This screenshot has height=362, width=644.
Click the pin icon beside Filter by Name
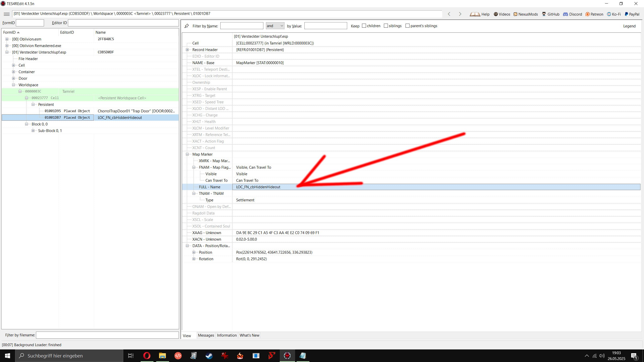tap(187, 26)
